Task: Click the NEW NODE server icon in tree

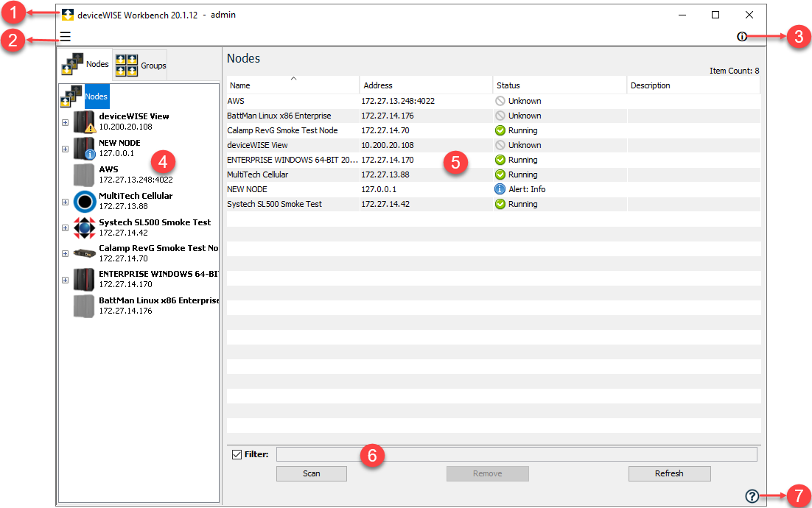Action: [85, 149]
